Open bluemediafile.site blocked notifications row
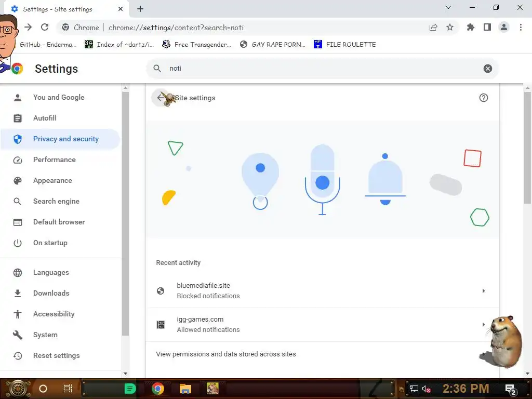 pos(323,291)
